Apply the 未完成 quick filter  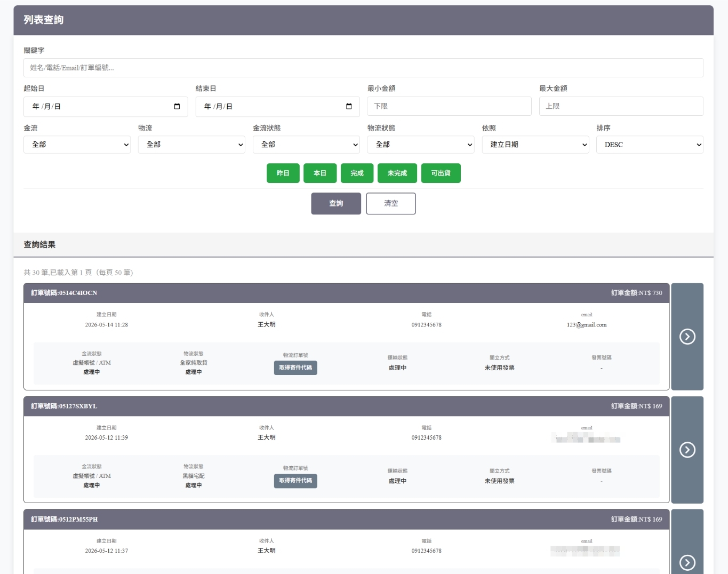click(397, 173)
